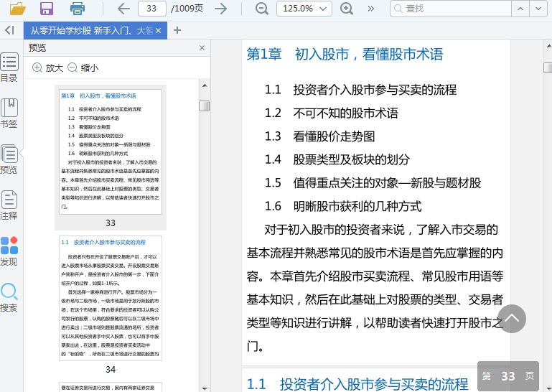552x392 pixels.
Task: Click 放大 to enlarge thumbnails
Action: (x=47, y=67)
